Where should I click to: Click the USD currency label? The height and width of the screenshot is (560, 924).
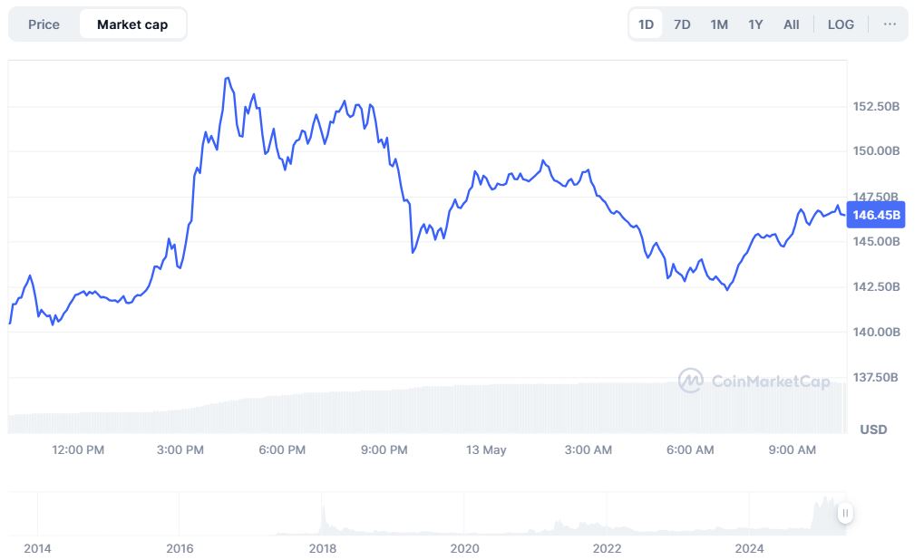(x=873, y=429)
